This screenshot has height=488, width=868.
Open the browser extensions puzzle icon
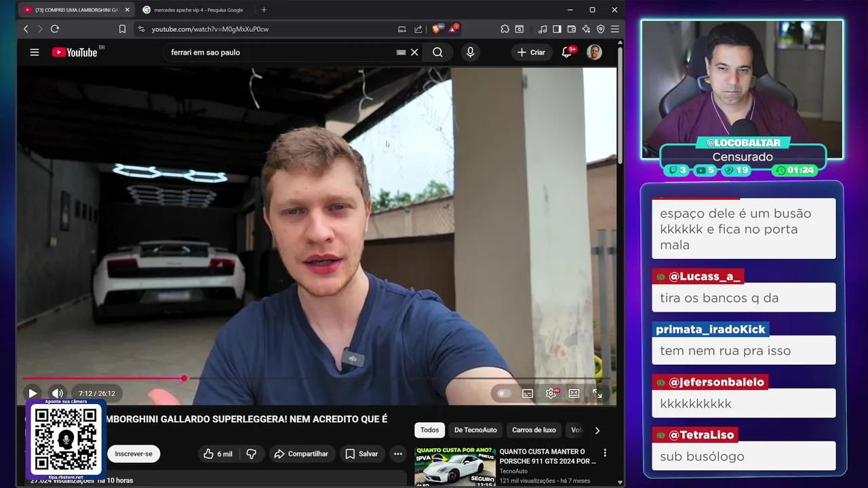tap(505, 29)
